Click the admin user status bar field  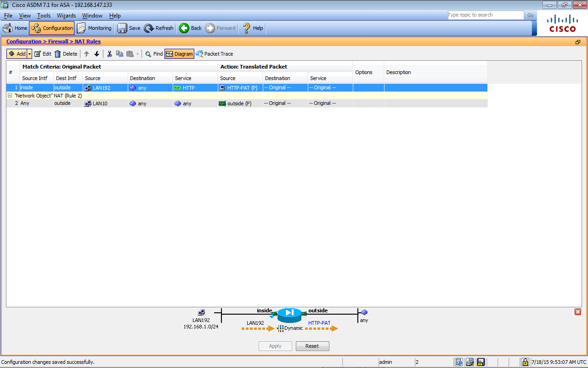click(x=396, y=362)
